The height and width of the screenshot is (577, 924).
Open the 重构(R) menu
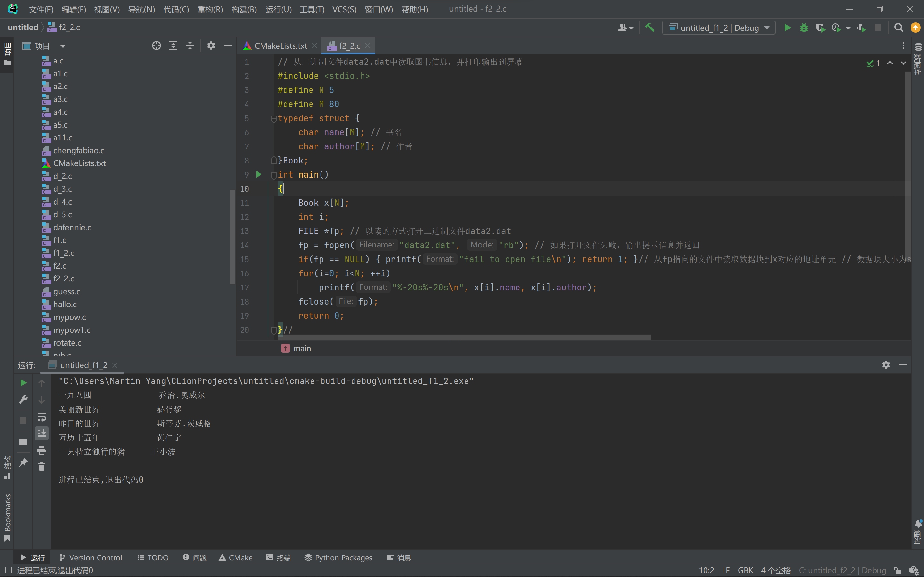[x=210, y=9]
